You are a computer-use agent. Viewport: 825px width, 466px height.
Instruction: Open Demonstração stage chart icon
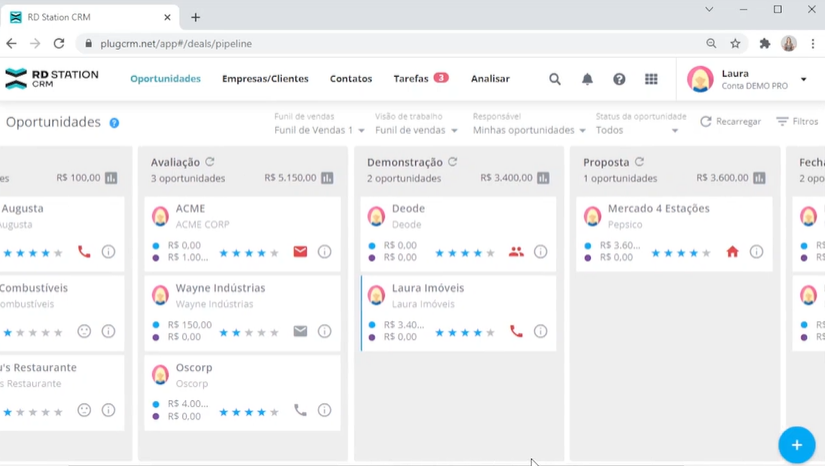[543, 178]
